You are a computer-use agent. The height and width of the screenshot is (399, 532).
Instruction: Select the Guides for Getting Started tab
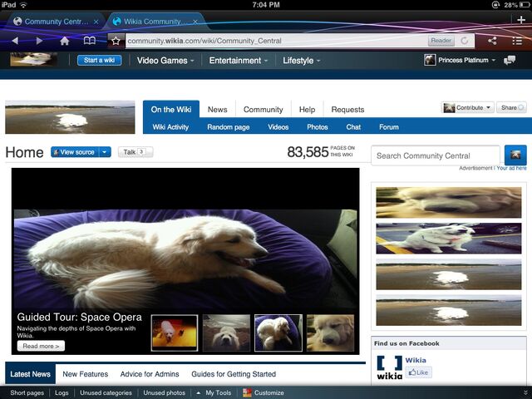[234, 374]
